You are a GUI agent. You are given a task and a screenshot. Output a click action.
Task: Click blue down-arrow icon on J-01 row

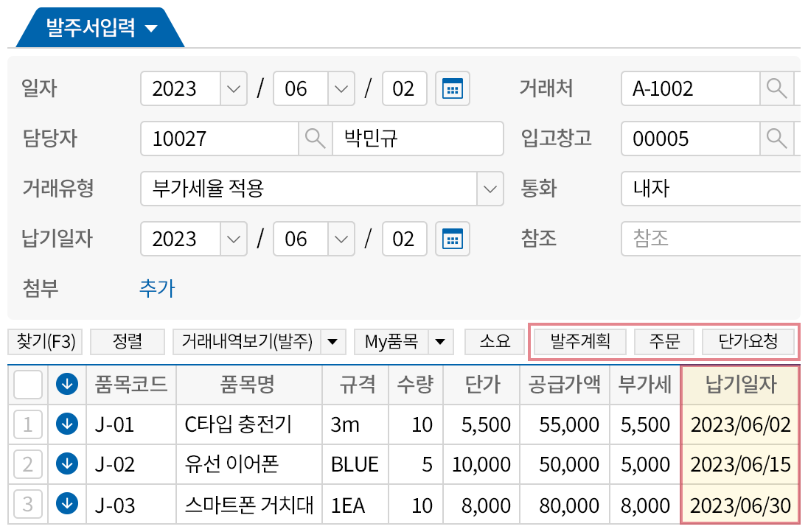tap(67, 424)
